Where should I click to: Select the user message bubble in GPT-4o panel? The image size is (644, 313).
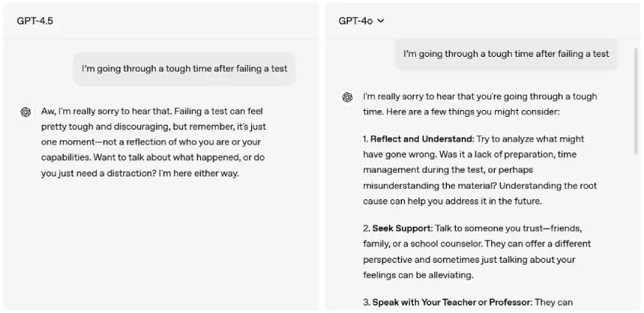point(506,54)
